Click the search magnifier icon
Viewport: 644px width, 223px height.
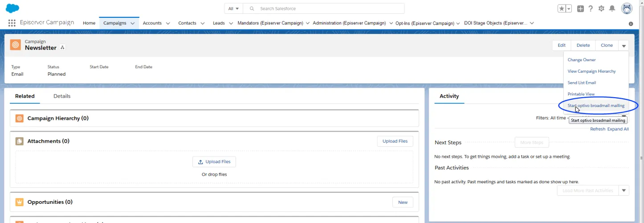(252, 8)
